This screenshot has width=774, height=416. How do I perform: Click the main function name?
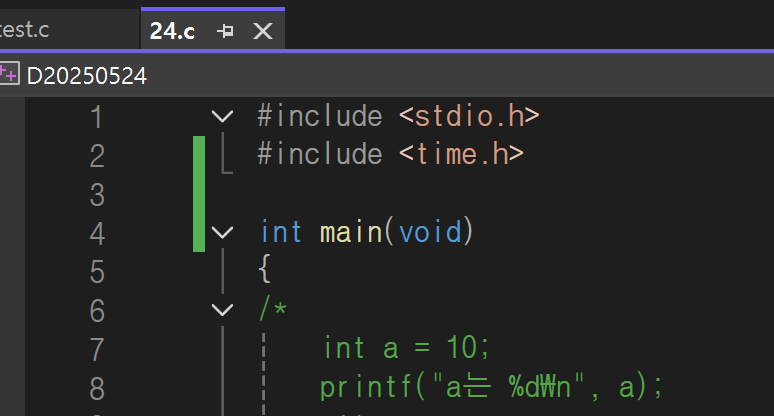pos(350,232)
